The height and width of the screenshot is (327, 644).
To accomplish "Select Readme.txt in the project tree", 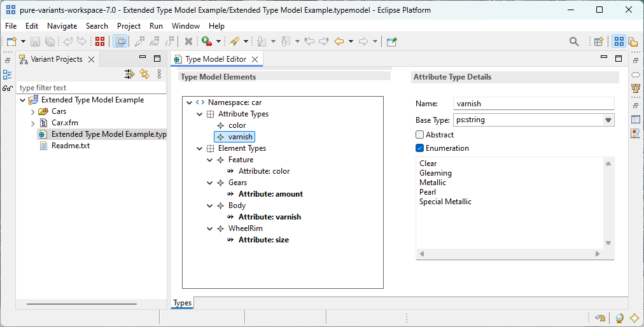I will click(x=70, y=146).
